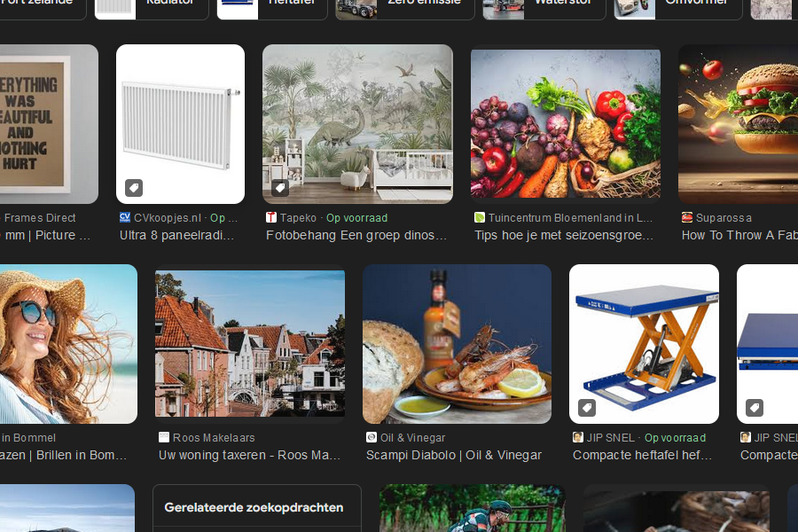
Task: Select the Zero emissie suggestion chip
Action: pos(403,4)
